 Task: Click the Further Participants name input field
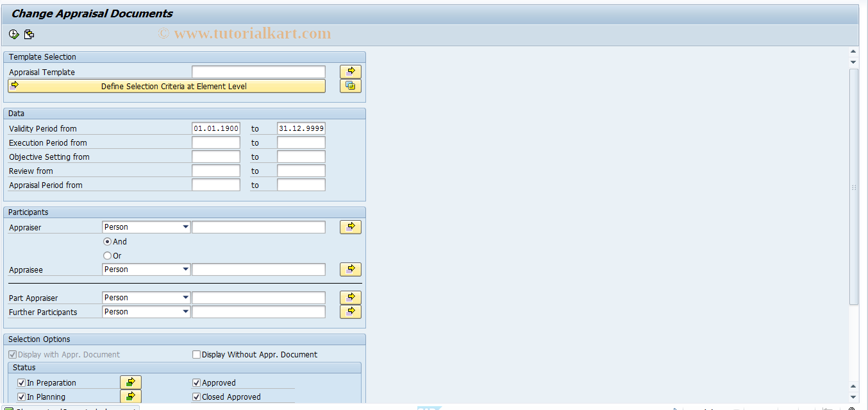point(258,312)
